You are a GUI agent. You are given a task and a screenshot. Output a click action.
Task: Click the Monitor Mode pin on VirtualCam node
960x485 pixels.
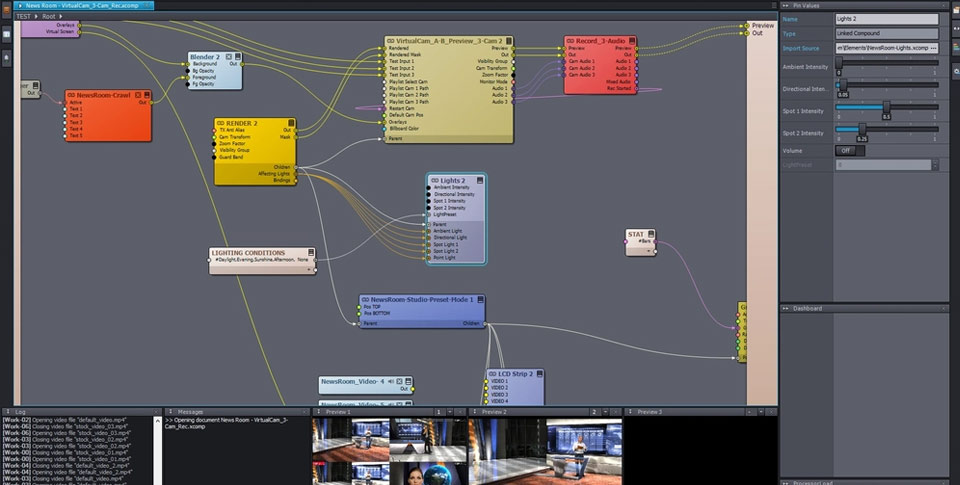pos(513,81)
